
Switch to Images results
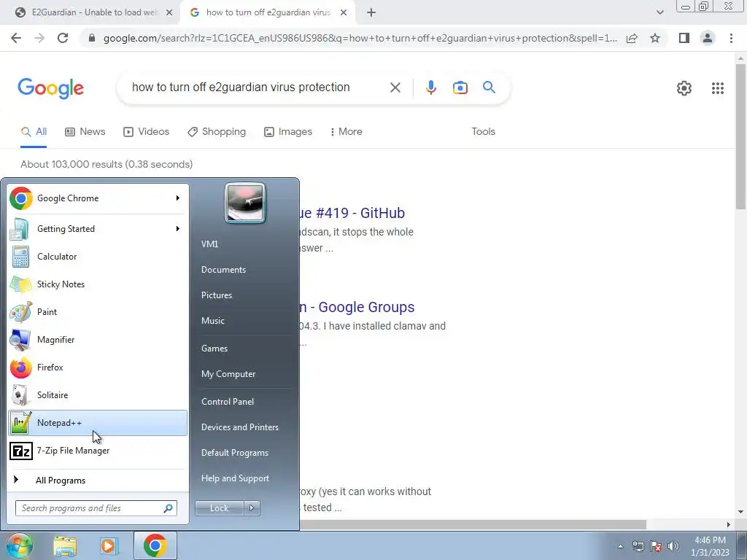[288, 131]
